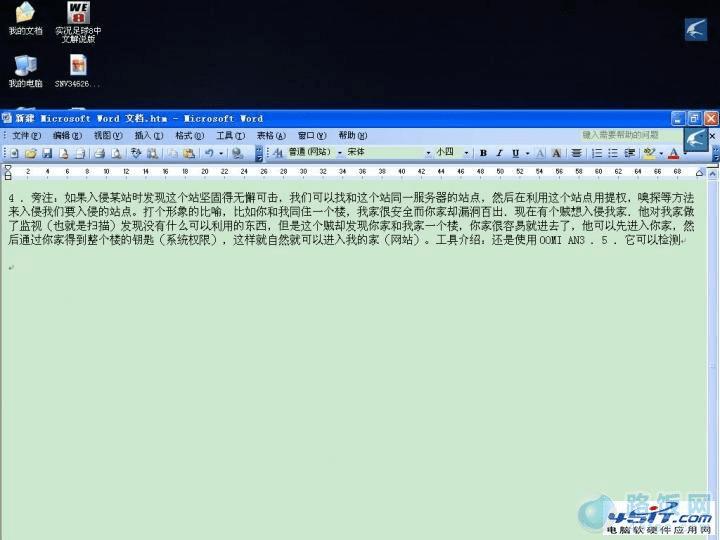The height and width of the screenshot is (540, 720).
Task: Toggle distributed text alignment
Action: pos(576,153)
